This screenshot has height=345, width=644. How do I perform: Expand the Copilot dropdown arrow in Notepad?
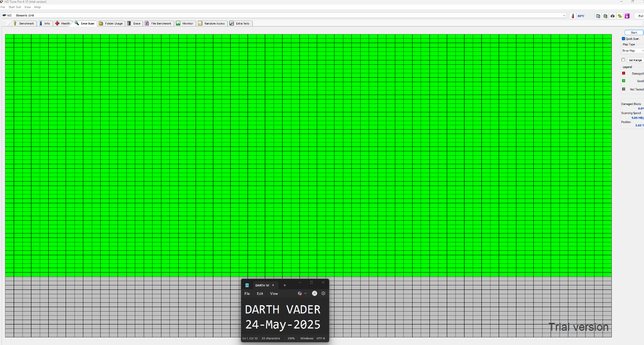tap(305, 293)
